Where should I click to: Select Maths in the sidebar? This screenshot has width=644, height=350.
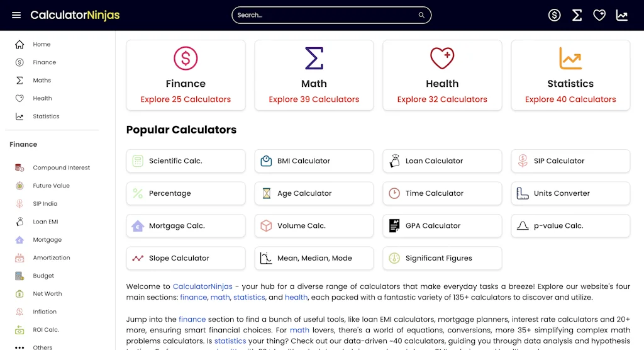pos(42,81)
